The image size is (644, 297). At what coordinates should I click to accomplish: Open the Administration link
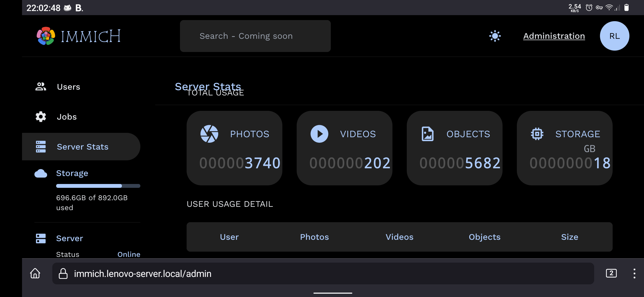(x=554, y=36)
